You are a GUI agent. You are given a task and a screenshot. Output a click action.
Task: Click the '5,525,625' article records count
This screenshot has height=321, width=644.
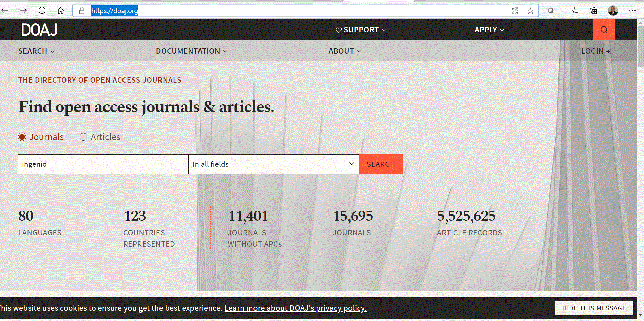pos(466,216)
